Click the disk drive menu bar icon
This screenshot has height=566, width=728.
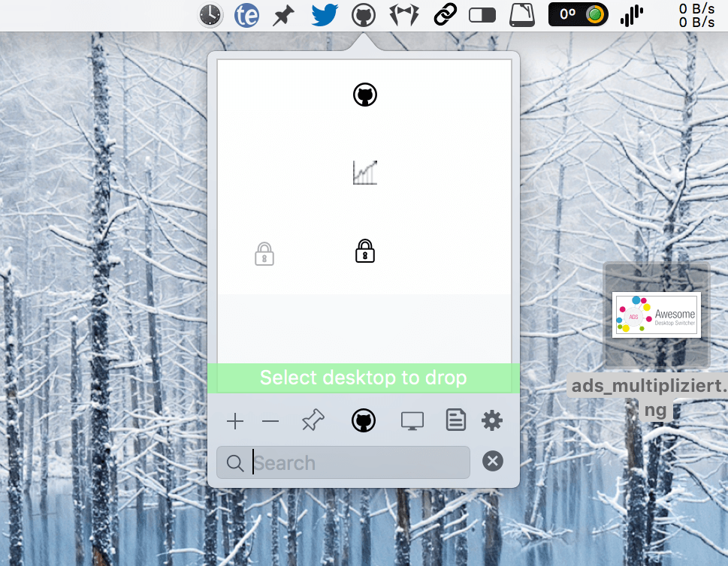[521, 15]
